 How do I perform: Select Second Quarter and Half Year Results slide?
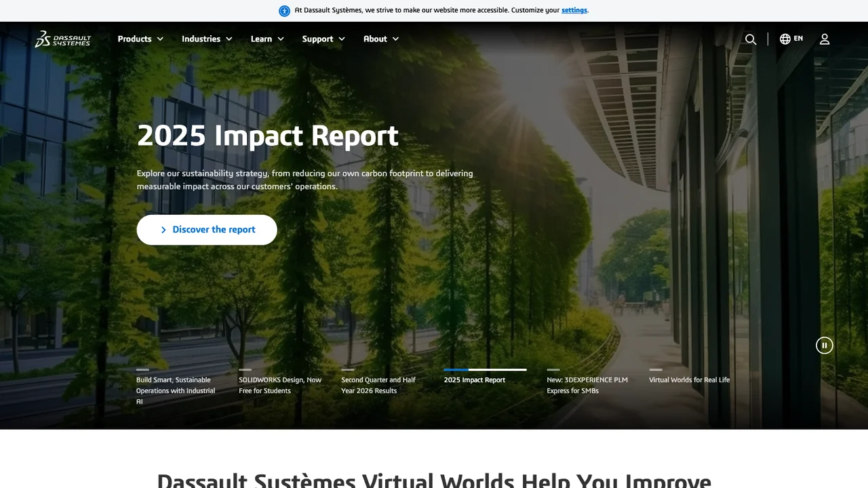coord(383,383)
